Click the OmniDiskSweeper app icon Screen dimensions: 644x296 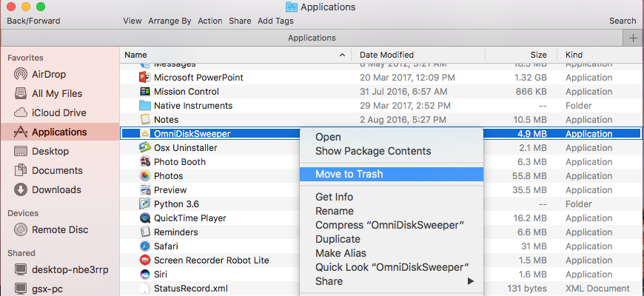click(145, 134)
